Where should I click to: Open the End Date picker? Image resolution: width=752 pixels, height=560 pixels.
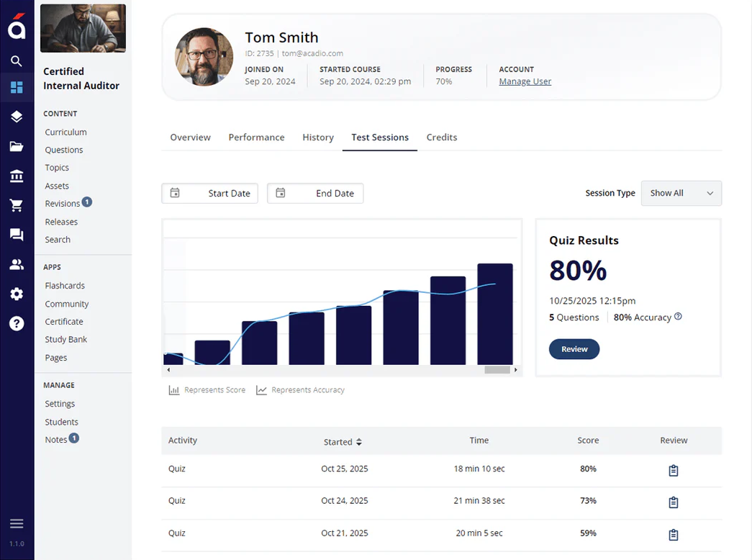315,193
